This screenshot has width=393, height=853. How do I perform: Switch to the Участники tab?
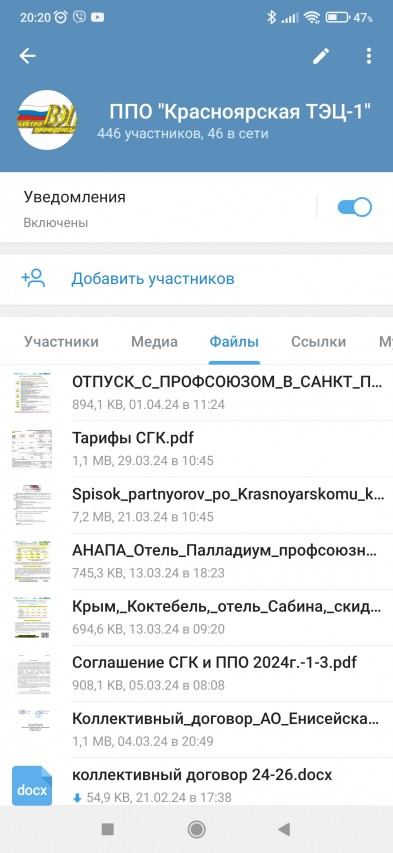tap(62, 342)
